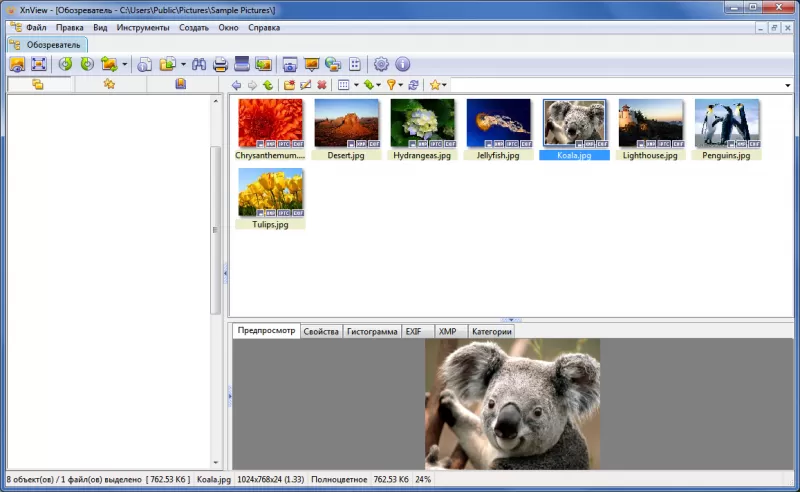Open options with the gear icon
800x492 pixels.
pos(381,64)
